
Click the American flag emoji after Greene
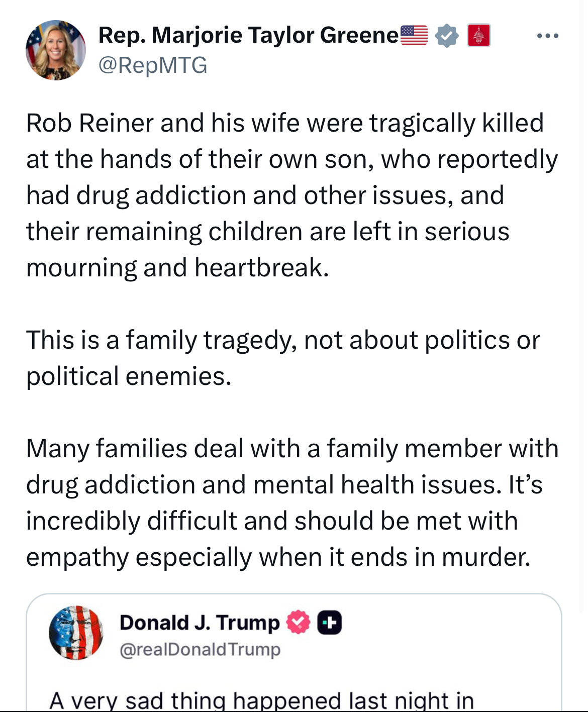pos(414,35)
